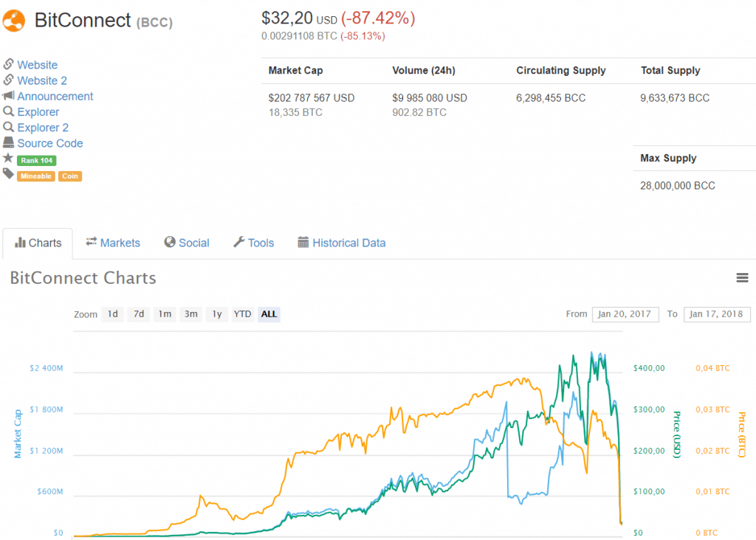The width and height of the screenshot is (756, 540).
Task: Click the bar chart icon on Charts tab
Action: point(20,242)
